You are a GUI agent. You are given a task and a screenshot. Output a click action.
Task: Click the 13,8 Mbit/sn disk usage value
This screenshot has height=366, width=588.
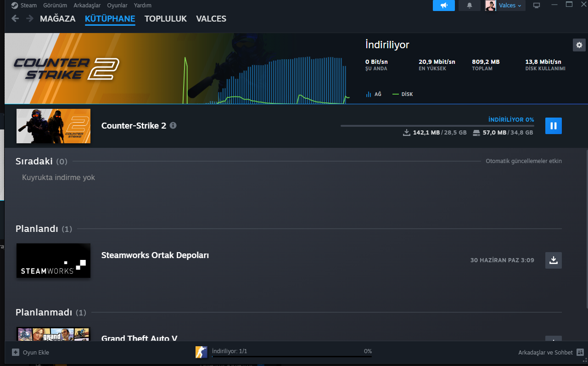coord(543,62)
